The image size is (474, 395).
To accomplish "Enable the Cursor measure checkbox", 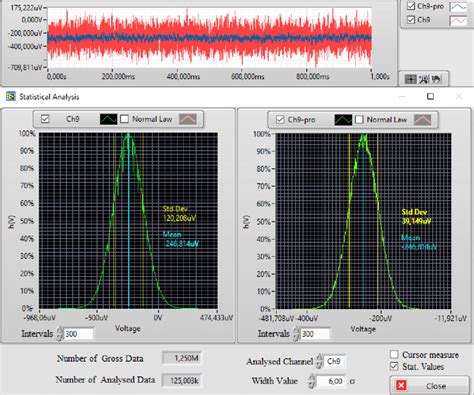I will [394, 354].
